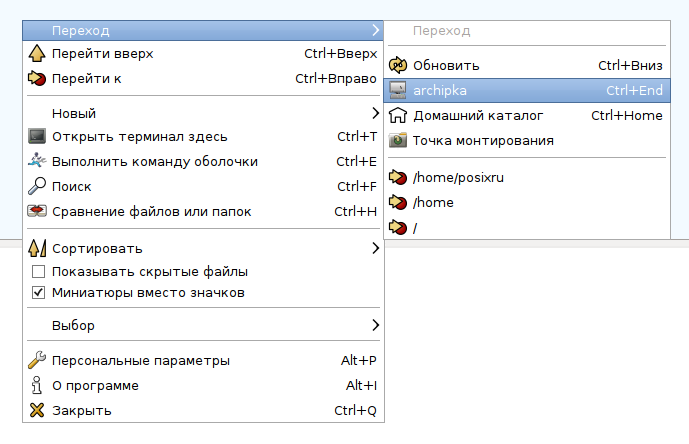Viewport: 689px width, 444px height.
Task: Open the Новый submenu item
Action: point(203,113)
